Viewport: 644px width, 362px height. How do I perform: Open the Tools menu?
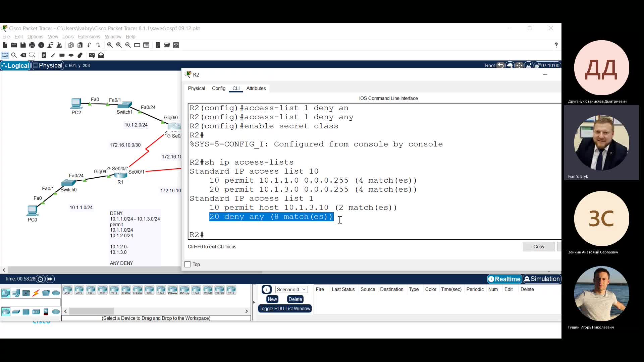coord(68,37)
